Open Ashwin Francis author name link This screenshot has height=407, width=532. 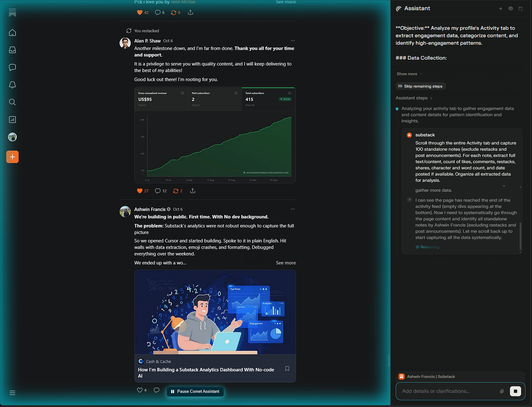tap(150, 209)
